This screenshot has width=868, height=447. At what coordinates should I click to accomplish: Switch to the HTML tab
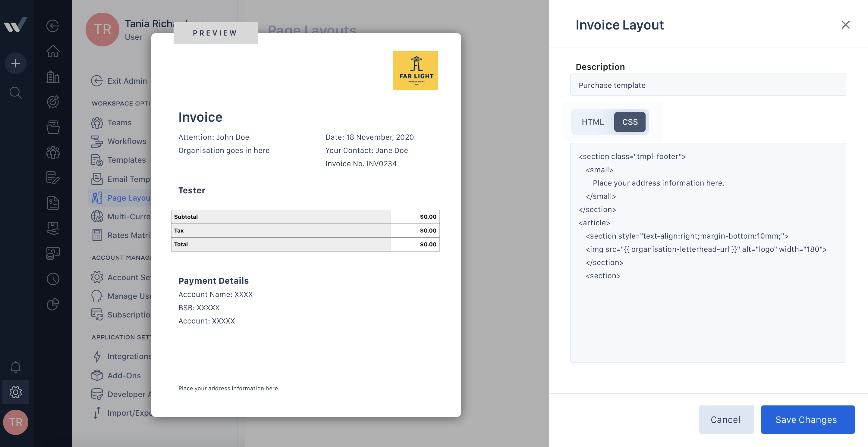[x=592, y=122]
